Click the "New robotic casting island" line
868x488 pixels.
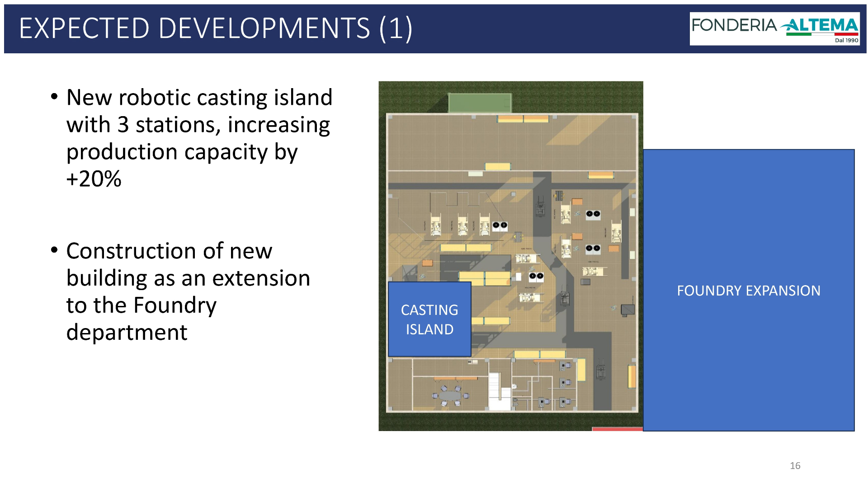point(199,98)
